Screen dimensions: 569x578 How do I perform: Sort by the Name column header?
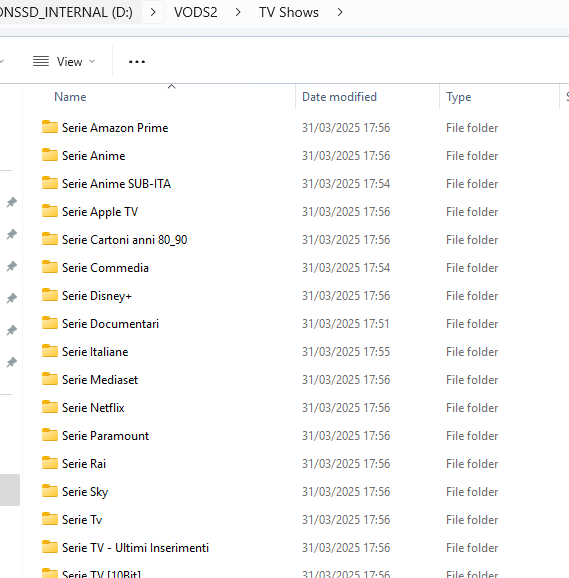70,97
